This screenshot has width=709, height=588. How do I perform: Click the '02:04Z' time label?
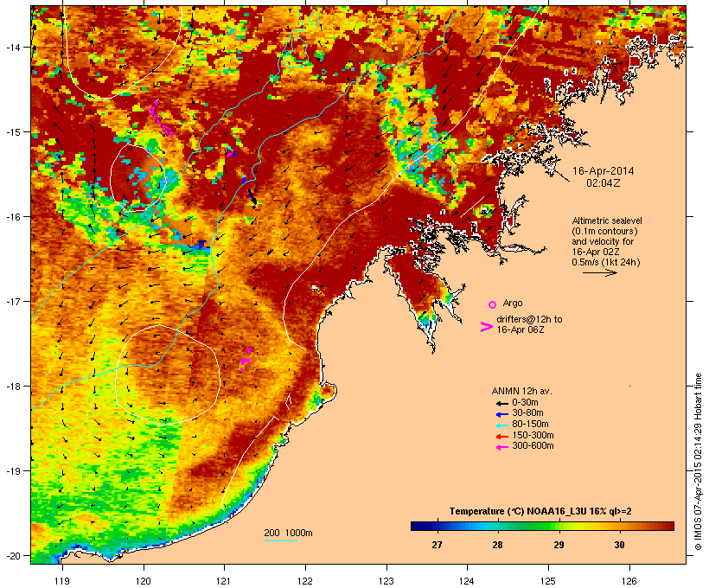[x=604, y=183]
